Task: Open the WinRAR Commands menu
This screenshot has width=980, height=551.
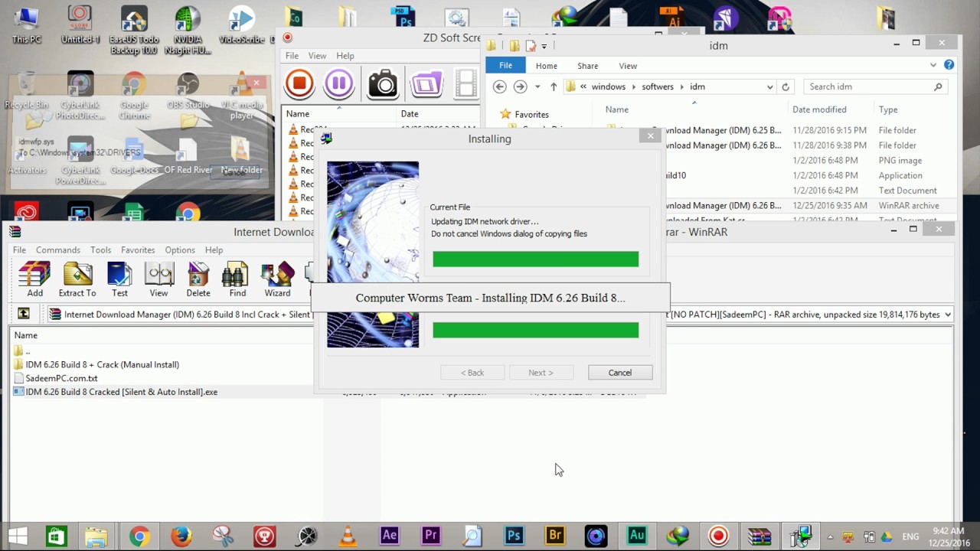Action: coord(58,249)
